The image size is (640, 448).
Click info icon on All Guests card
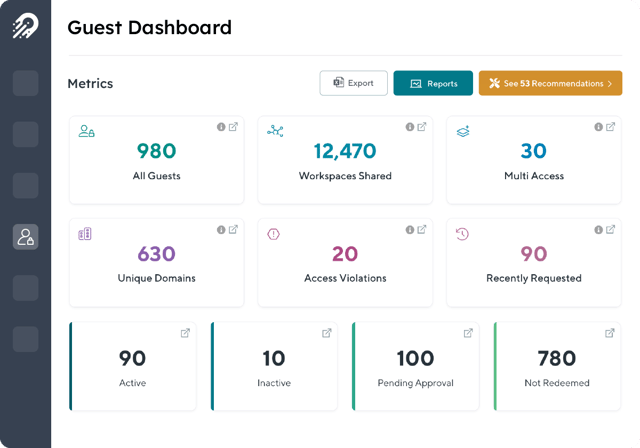pyautogui.click(x=221, y=127)
